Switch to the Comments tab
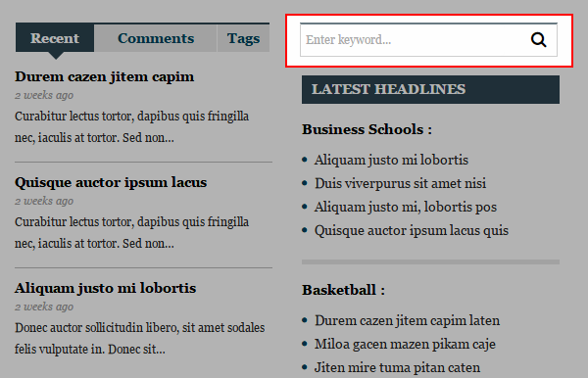 click(156, 38)
